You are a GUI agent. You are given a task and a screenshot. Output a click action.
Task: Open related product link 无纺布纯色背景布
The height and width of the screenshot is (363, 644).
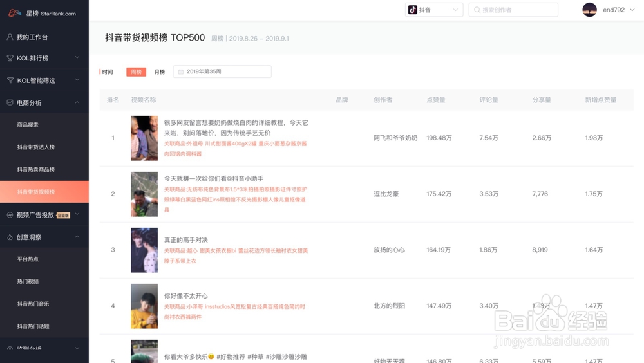[x=236, y=200]
